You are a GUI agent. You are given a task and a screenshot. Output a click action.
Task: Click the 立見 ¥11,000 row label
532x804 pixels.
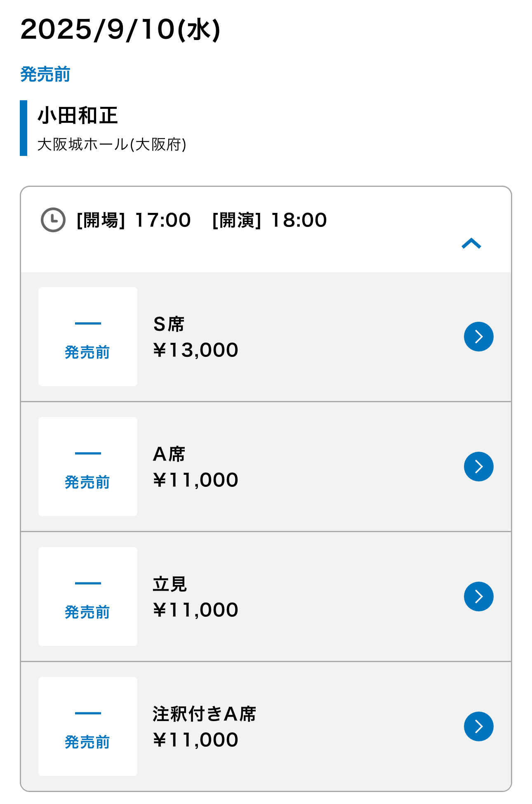coord(195,597)
